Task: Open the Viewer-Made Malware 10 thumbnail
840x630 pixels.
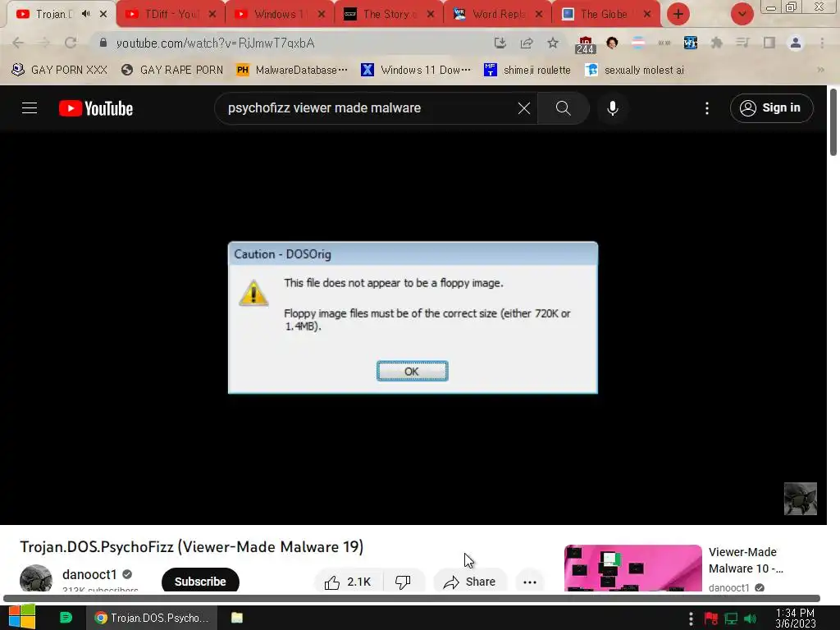Action: (632, 568)
